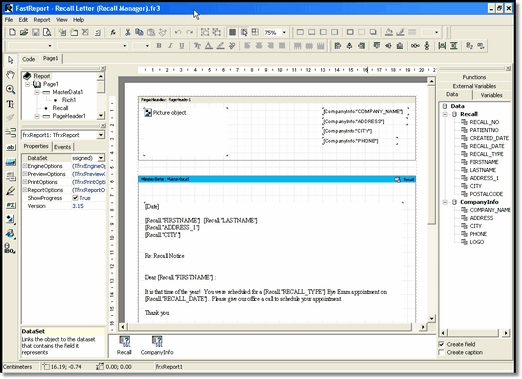Open the font size dropdown

pyautogui.click(x=147, y=46)
